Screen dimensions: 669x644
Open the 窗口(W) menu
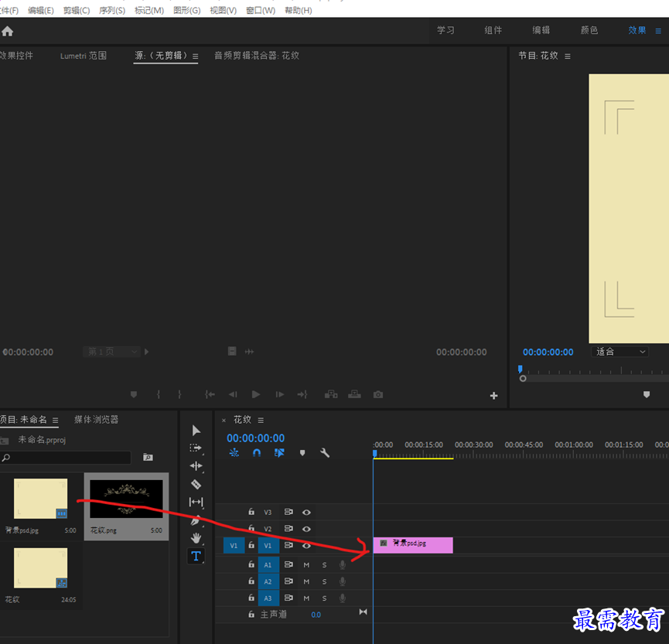[x=261, y=10]
